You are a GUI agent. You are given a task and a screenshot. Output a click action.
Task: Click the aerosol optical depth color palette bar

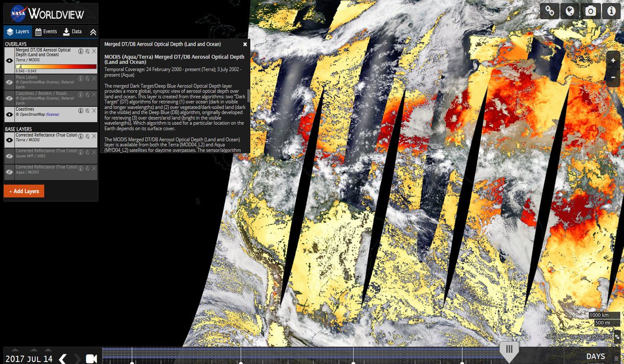coord(56,67)
